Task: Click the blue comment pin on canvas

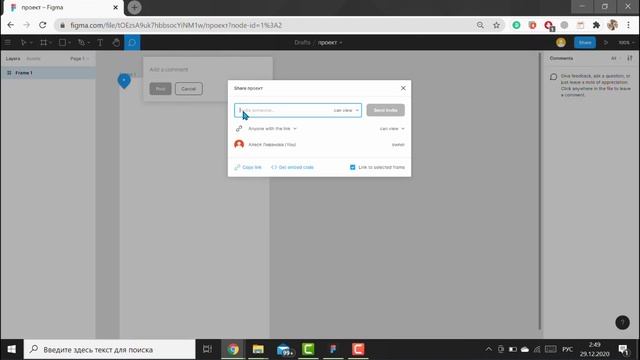Action: tap(124, 81)
